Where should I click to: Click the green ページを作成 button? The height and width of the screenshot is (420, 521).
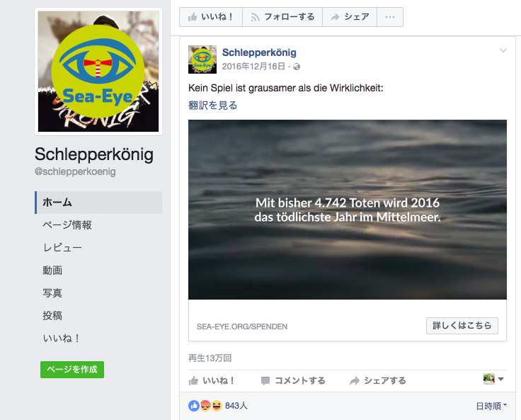click(x=72, y=370)
